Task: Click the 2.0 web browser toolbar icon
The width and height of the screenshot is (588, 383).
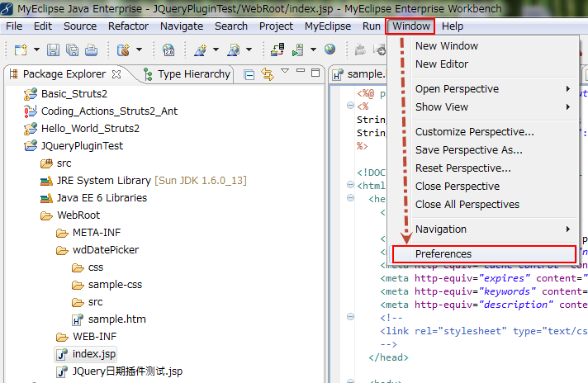Action: tap(168, 50)
